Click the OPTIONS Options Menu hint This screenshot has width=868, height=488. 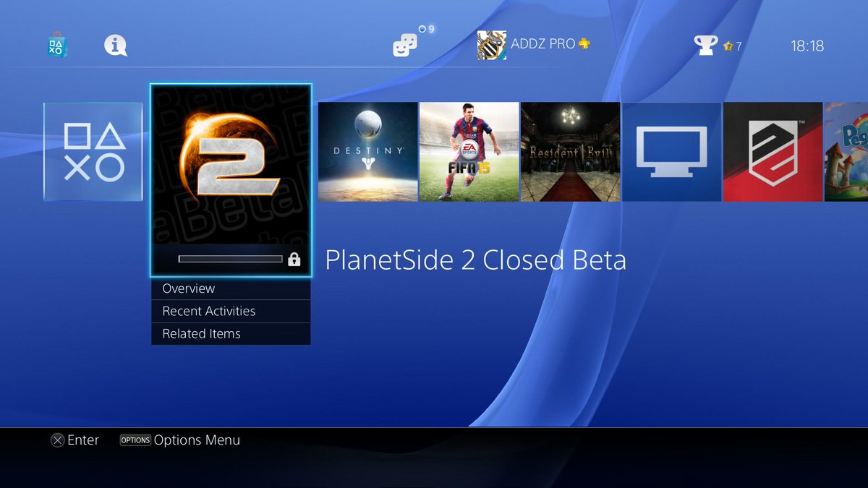click(180, 440)
